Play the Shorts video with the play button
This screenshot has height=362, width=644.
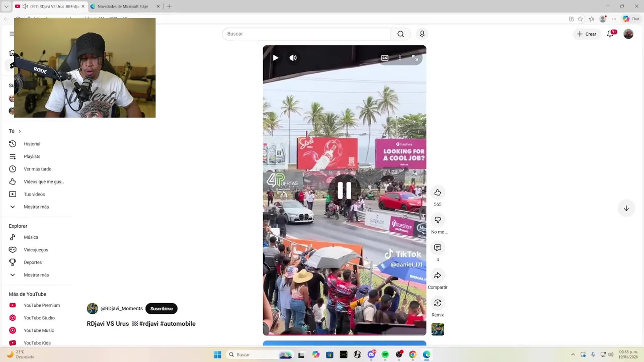coord(275,58)
